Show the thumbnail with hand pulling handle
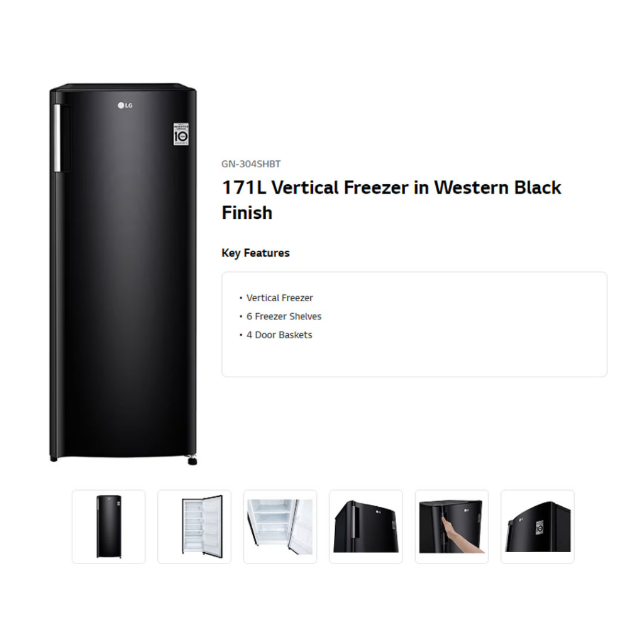Viewport: 644px width, 644px height. click(452, 526)
